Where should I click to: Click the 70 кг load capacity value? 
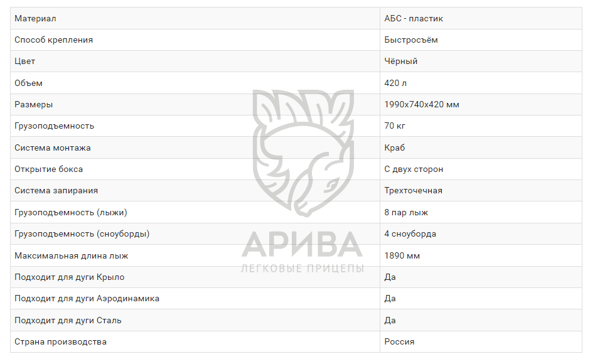(x=395, y=126)
